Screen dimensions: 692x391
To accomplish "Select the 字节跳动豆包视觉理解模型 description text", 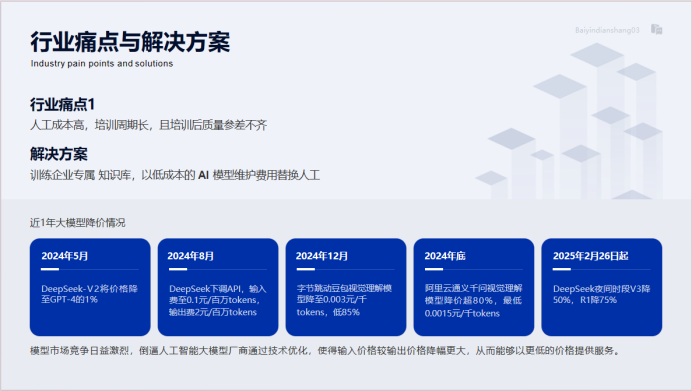I will (344, 300).
